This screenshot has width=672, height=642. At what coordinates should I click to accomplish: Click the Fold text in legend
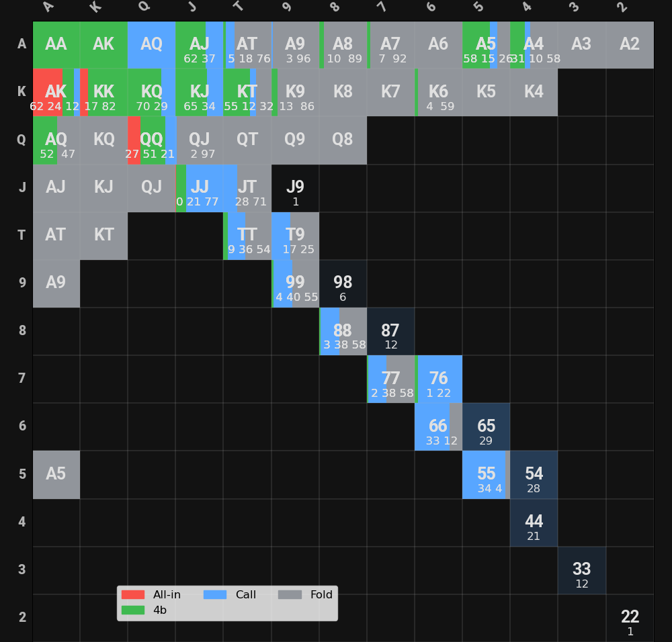coord(321,594)
